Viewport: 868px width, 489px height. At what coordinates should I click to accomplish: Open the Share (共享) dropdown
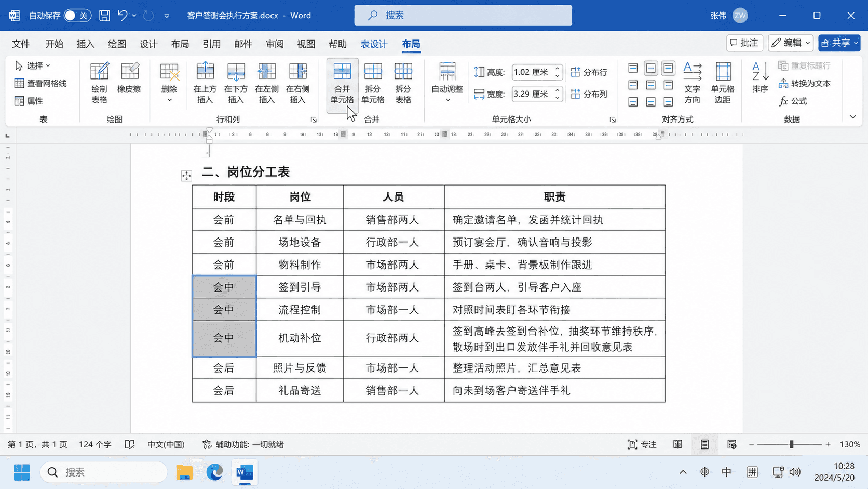(839, 43)
